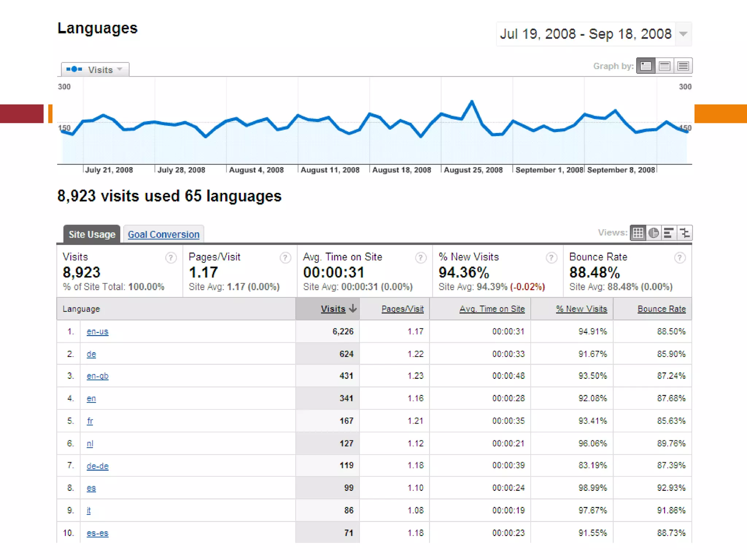Select the comparison view icon
The image size is (747, 560).
(685, 233)
